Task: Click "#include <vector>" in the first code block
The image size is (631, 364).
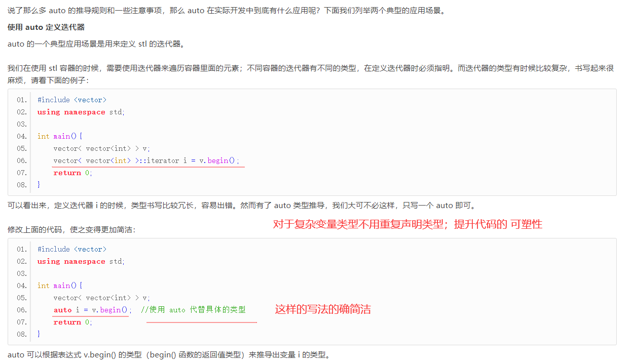Action: coord(72,100)
